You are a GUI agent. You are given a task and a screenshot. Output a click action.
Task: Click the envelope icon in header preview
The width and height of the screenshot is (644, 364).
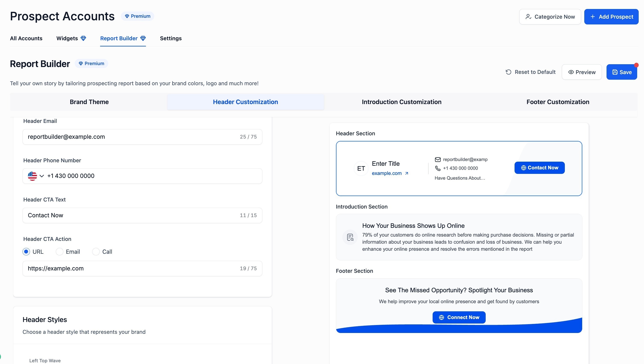pyautogui.click(x=438, y=159)
